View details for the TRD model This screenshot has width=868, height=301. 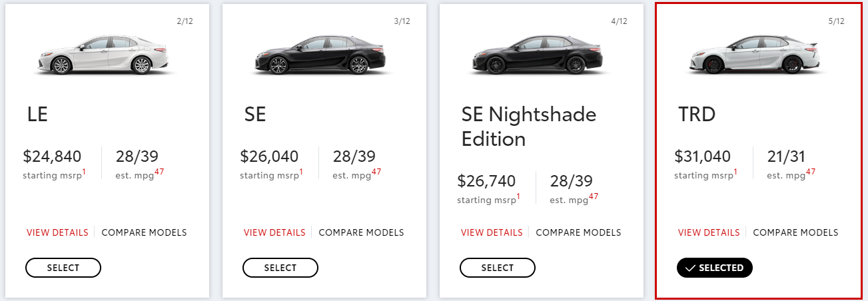[709, 232]
